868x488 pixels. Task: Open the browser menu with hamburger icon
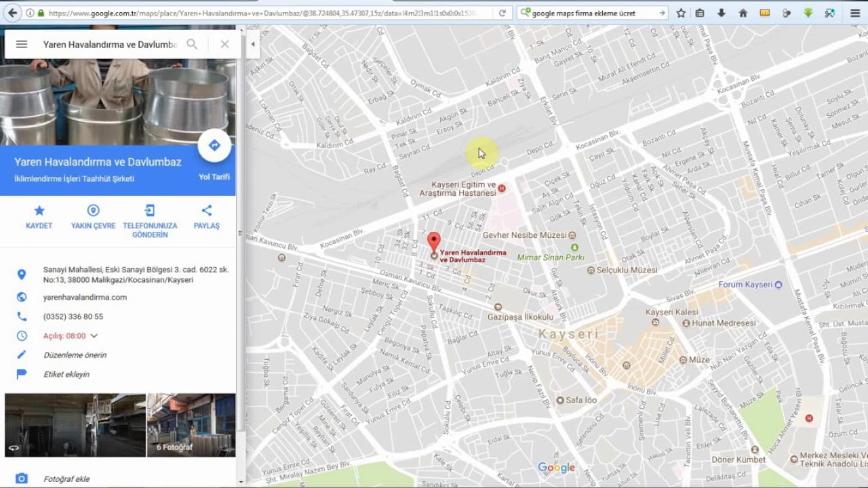[854, 12]
